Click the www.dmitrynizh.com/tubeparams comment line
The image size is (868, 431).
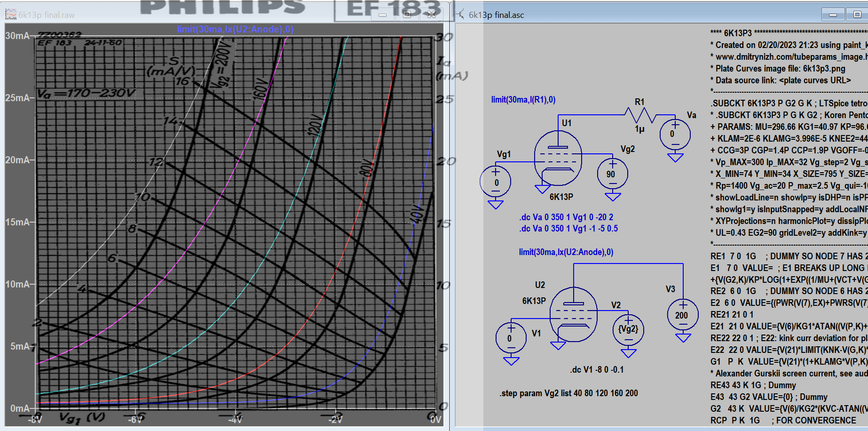click(789, 57)
